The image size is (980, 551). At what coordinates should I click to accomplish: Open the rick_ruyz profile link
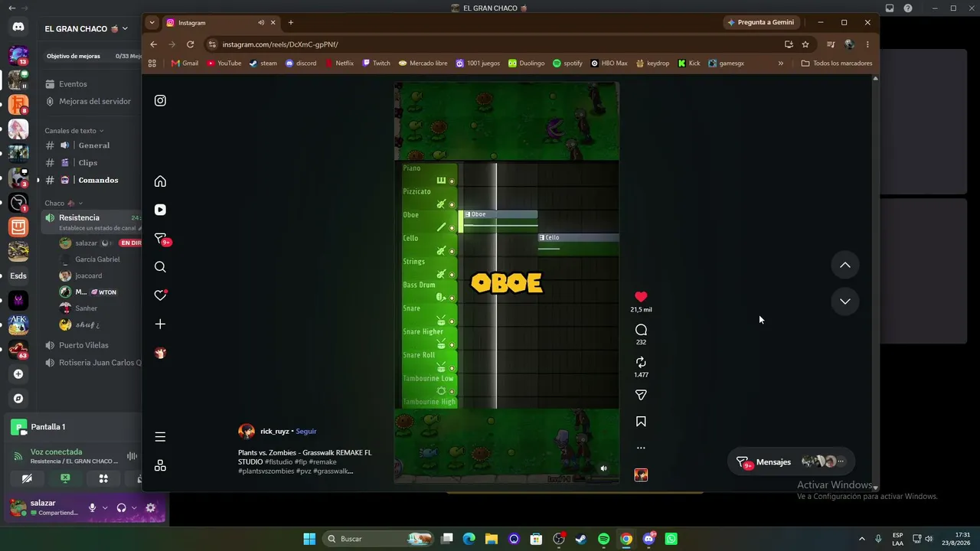click(x=275, y=432)
